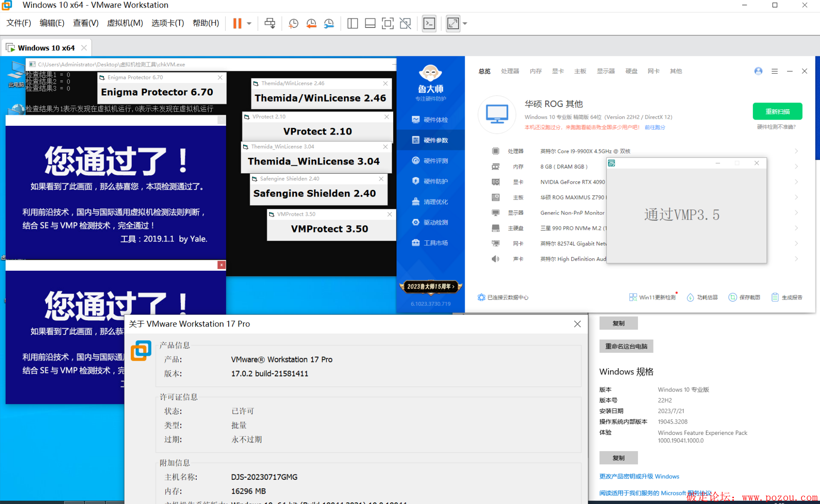Open the 查看(V) menu

[86, 23]
